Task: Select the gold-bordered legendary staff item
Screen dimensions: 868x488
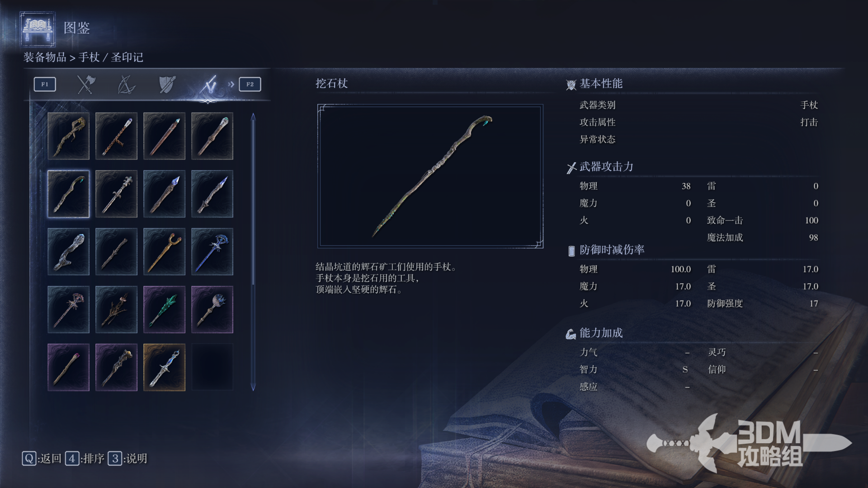Action: [x=165, y=367]
